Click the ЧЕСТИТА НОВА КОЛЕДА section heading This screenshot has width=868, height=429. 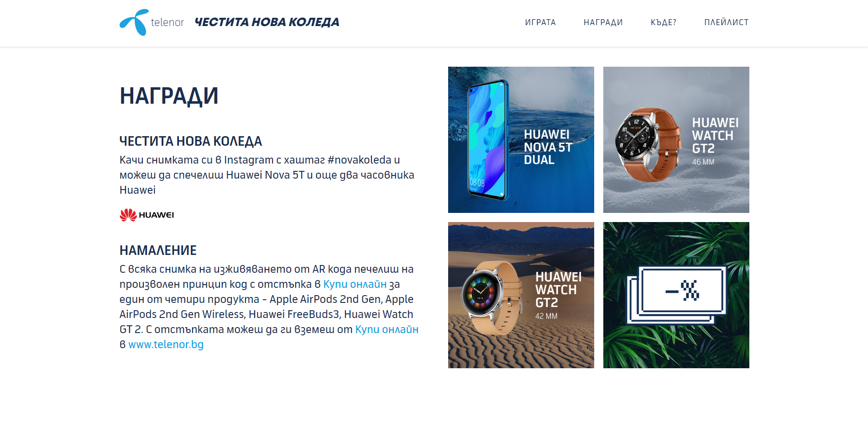(x=191, y=141)
